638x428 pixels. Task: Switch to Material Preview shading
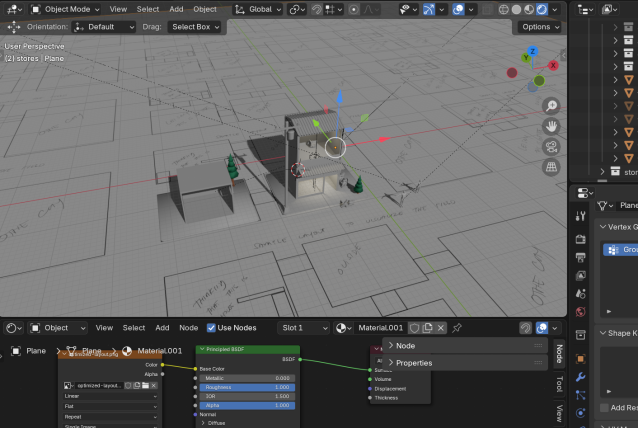tap(529, 9)
